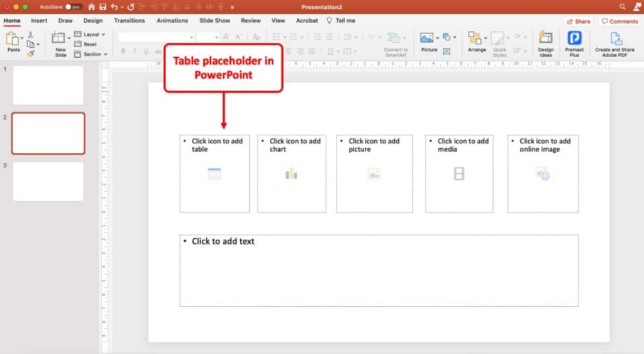This screenshot has width=644, height=354.
Task: Click the Save icon in title bar
Action: click(x=103, y=7)
